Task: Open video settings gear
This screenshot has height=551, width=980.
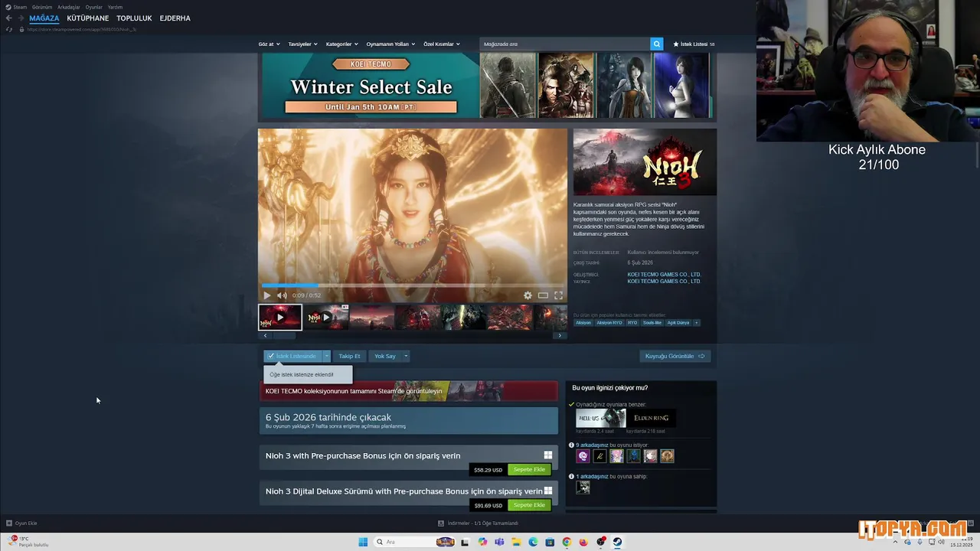Action: pos(528,295)
